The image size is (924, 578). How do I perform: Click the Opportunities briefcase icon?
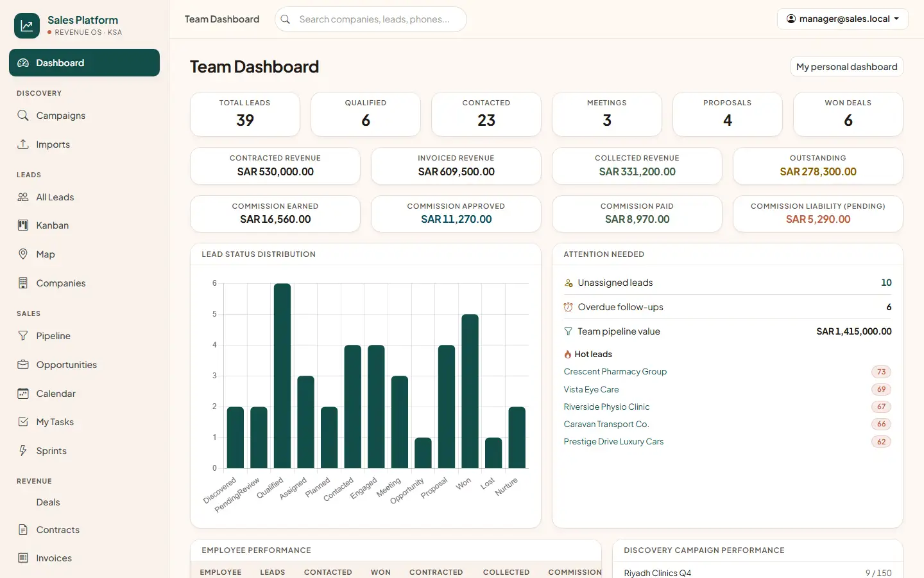(x=23, y=365)
